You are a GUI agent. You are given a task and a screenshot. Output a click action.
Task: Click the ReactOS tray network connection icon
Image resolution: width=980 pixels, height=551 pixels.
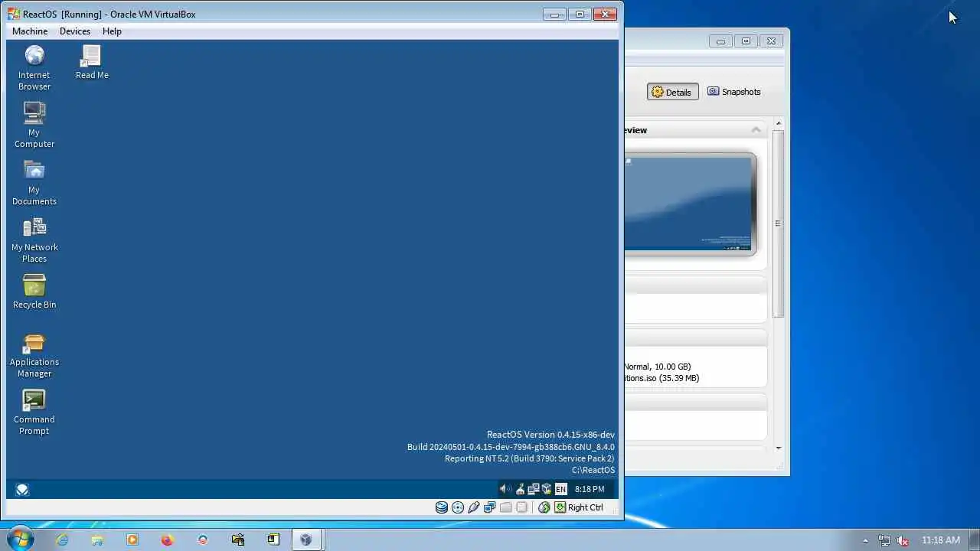[534, 489]
